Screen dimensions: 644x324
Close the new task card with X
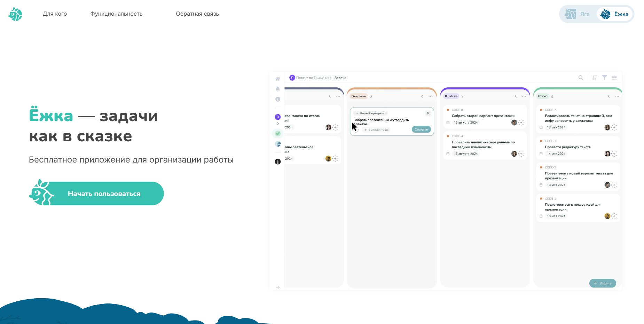click(428, 113)
